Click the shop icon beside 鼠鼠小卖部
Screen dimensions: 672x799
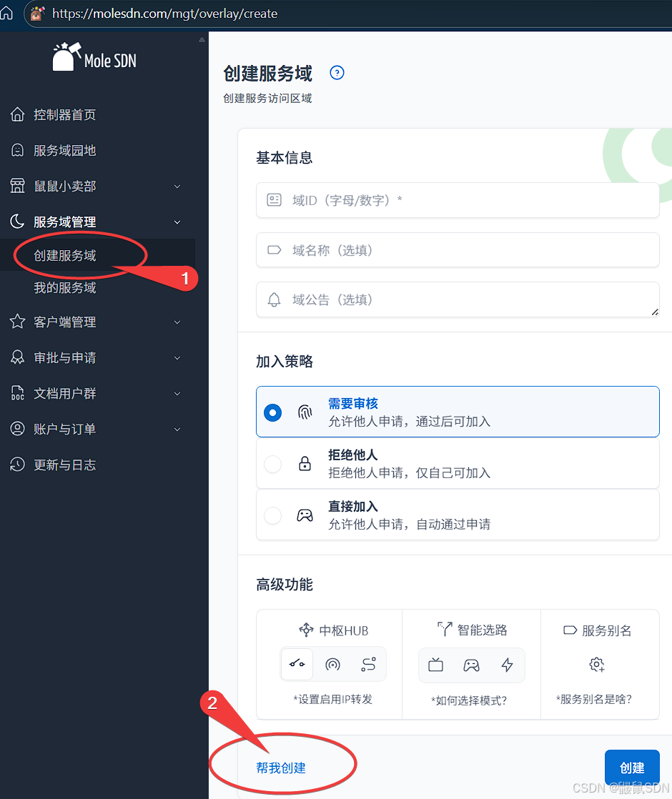17,186
